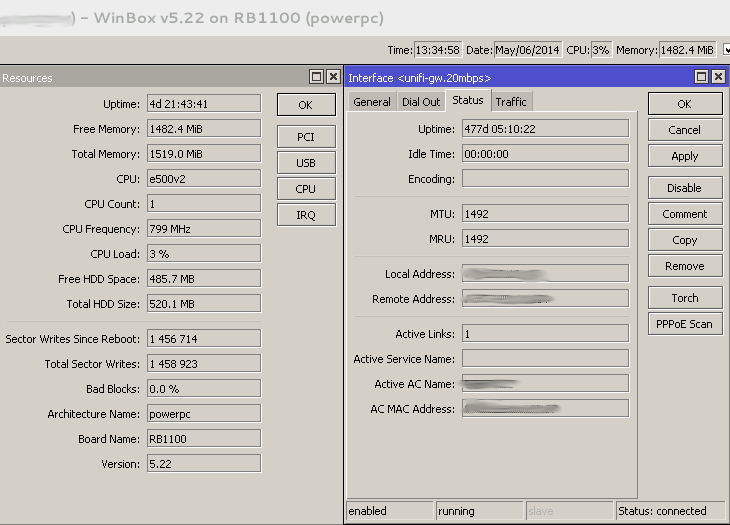The image size is (730, 525).
Task: Click the Total HDD Size field
Action: click(x=204, y=304)
